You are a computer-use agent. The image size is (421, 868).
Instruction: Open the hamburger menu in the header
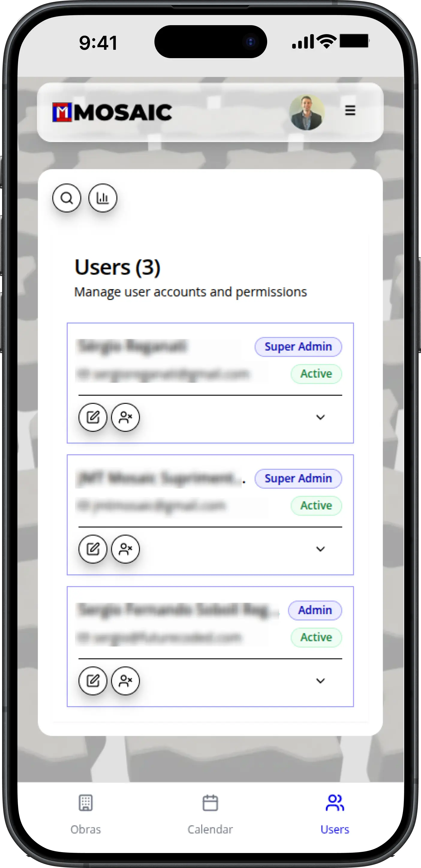pyautogui.click(x=350, y=110)
